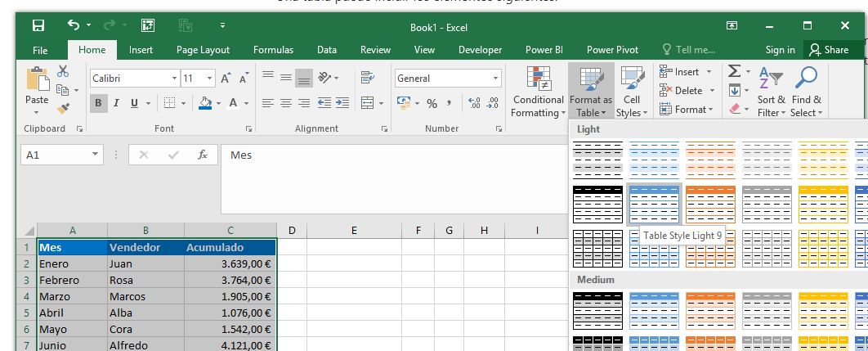
Task: Click the Name Box showing A1
Action: click(x=62, y=155)
